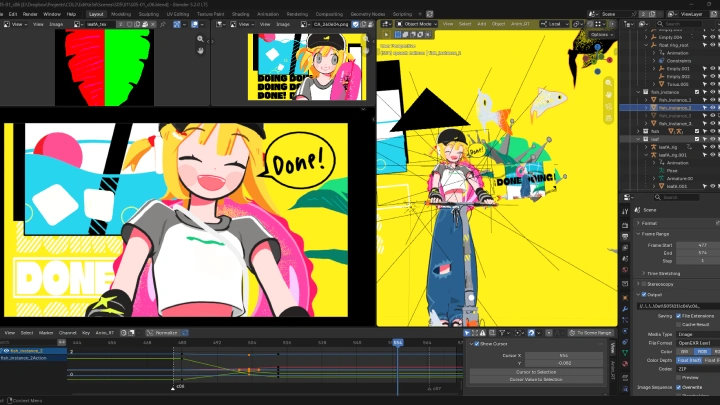This screenshot has width=720, height=405.
Task: Uncheck Show Cursor in the Graph Editor sidebar
Action: click(477, 343)
